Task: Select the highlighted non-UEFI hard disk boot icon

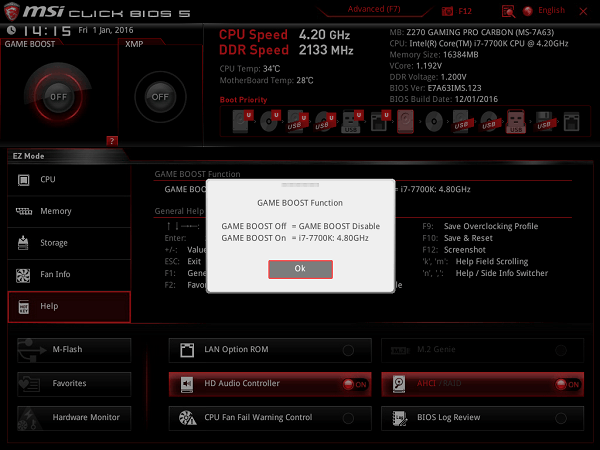Action: [x=405, y=121]
